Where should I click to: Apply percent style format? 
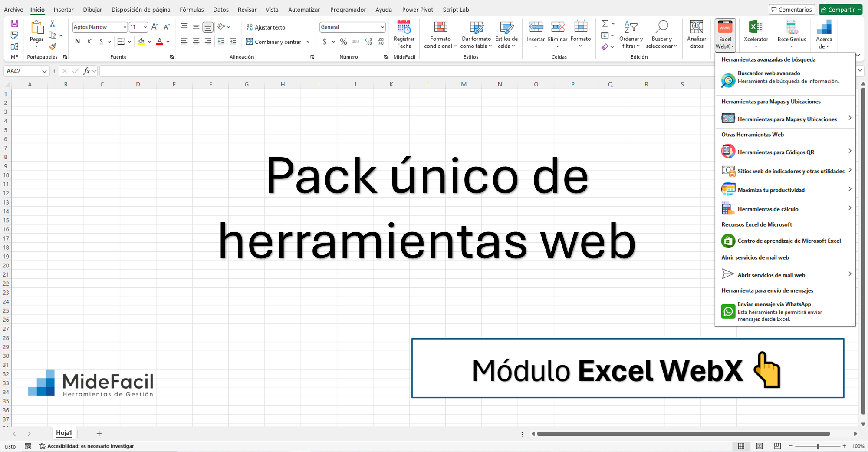[x=343, y=42]
